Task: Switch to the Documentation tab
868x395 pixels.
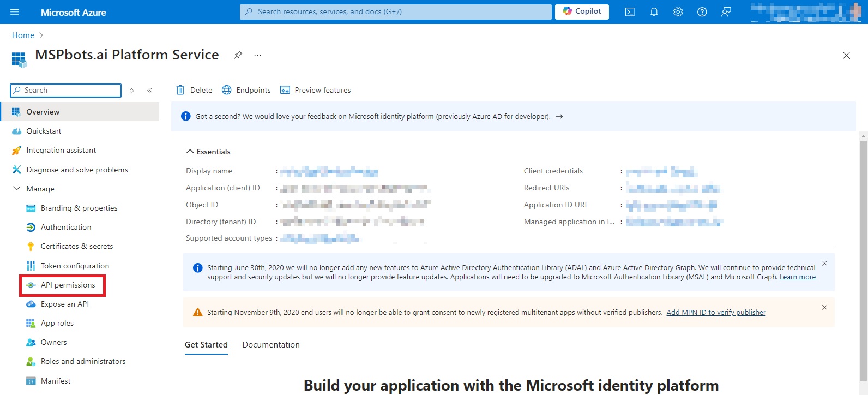Action: point(271,345)
